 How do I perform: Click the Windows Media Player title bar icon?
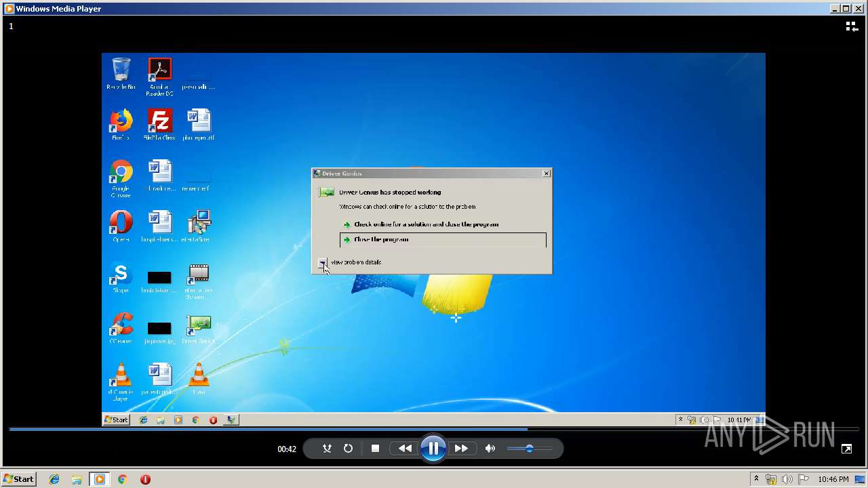tap(9, 9)
